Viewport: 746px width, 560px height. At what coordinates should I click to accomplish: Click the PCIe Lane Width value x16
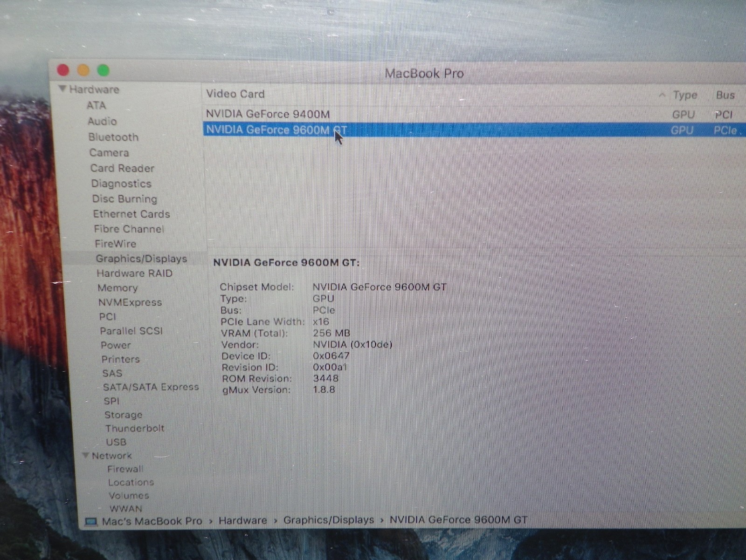321,321
